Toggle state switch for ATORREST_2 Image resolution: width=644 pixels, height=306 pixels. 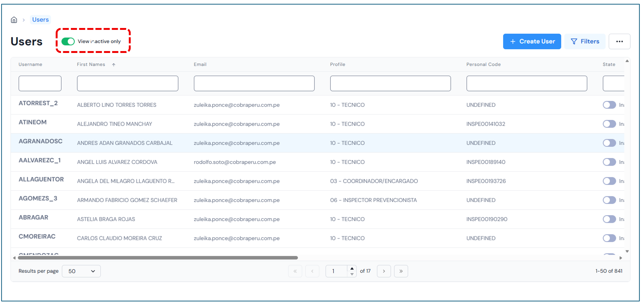click(609, 105)
